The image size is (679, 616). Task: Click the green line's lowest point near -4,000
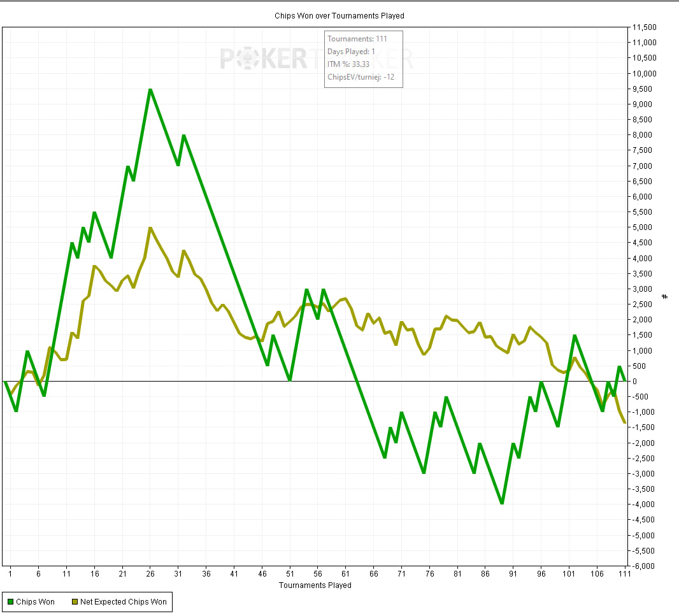(502, 503)
